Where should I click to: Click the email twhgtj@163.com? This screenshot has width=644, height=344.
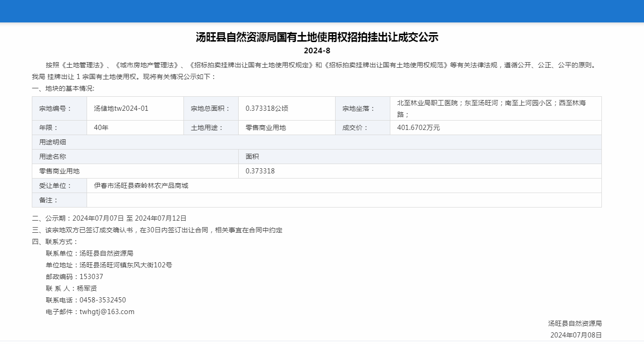tap(107, 312)
